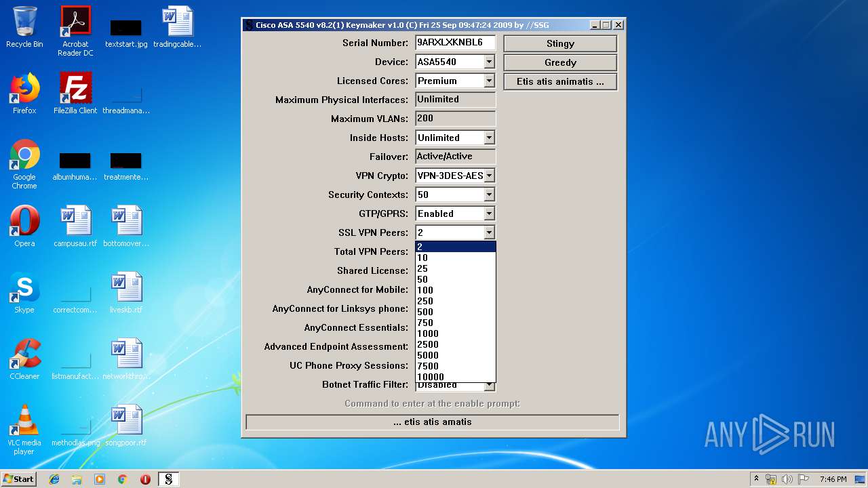This screenshot has height=488, width=868.
Task: Open the Opera desktop shortcut
Action: [x=24, y=226]
